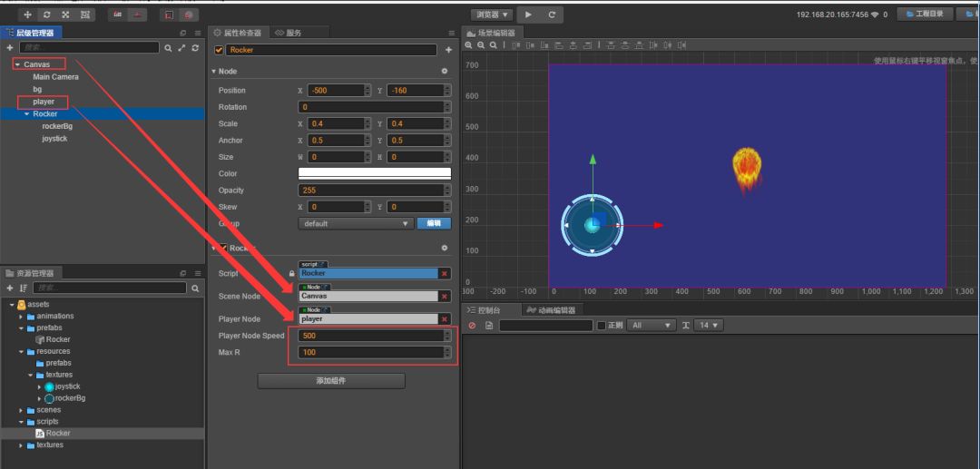Open the hierarchy panel menu icon
980x469 pixels.
(x=198, y=33)
